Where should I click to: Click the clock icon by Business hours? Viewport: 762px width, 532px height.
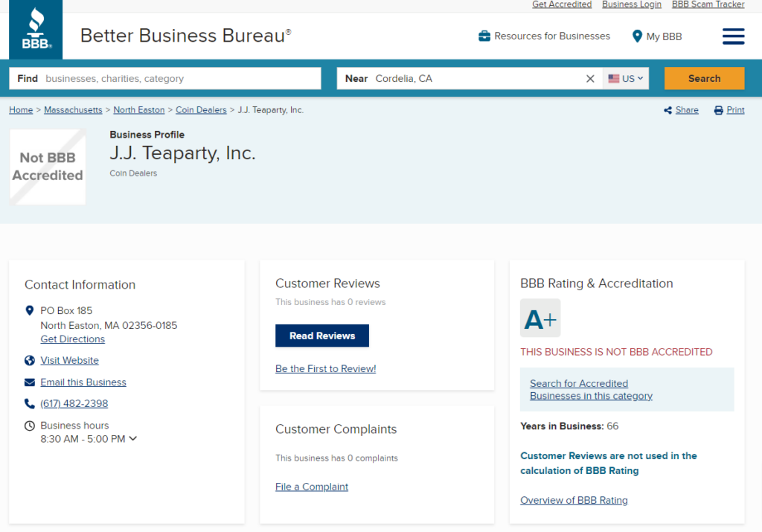tap(30, 426)
